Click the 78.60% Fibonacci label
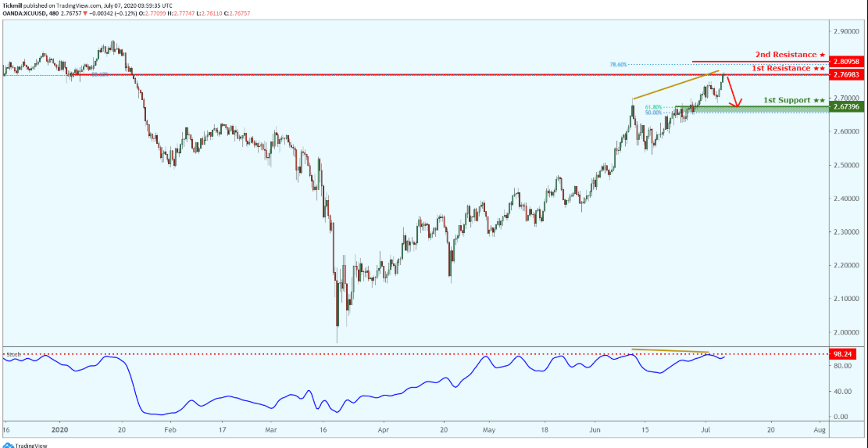Image resolution: width=868 pixels, height=448 pixels. (x=618, y=65)
